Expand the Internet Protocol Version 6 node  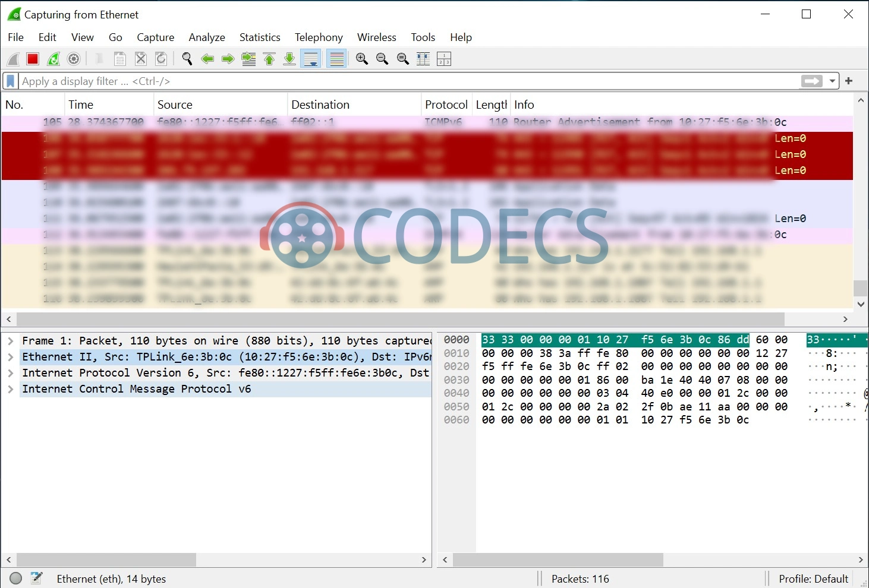(x=11, y=373)
